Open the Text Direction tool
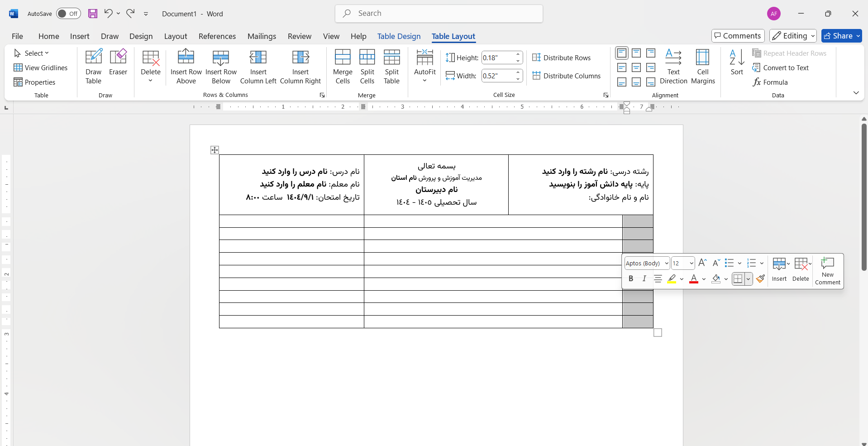This screenshot has height=446, width=868. click(x=673, y=67)
